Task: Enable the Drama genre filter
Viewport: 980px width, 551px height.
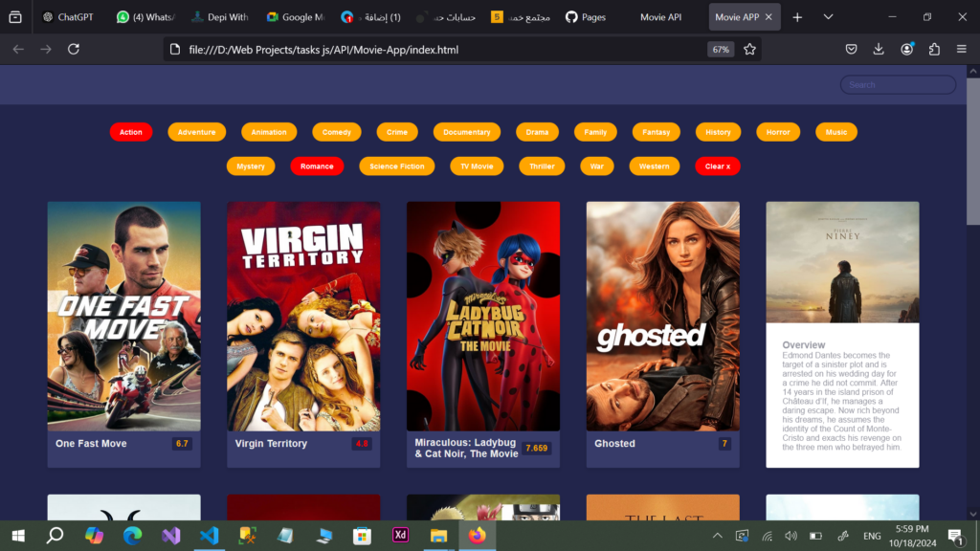Action: (x=537, y=132)
